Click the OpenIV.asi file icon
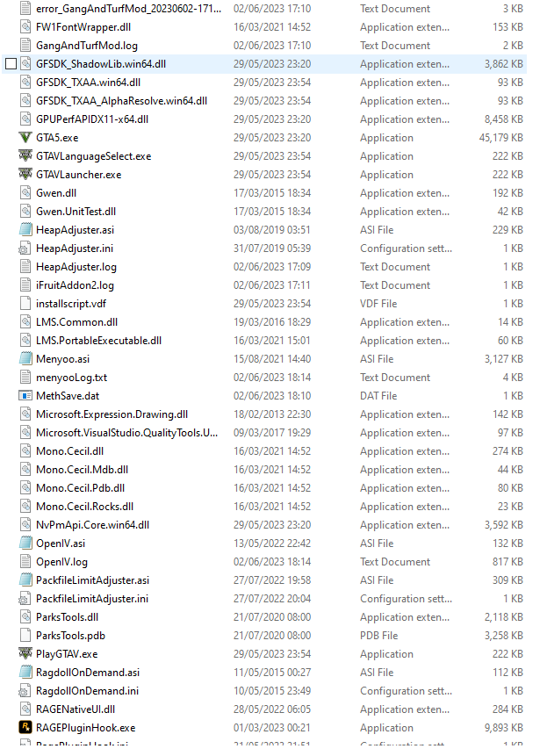The width and height of the screenshot is (547, 756). [x=25, y=544]
